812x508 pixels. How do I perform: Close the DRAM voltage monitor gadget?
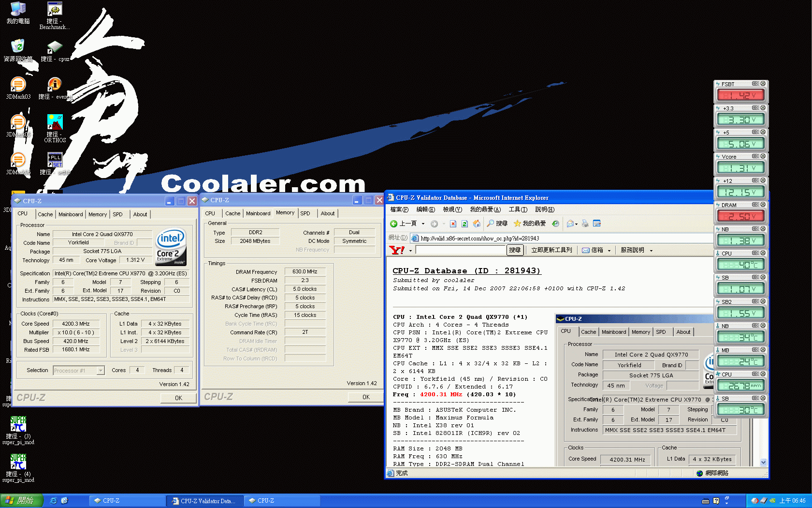tap(763, 205)
